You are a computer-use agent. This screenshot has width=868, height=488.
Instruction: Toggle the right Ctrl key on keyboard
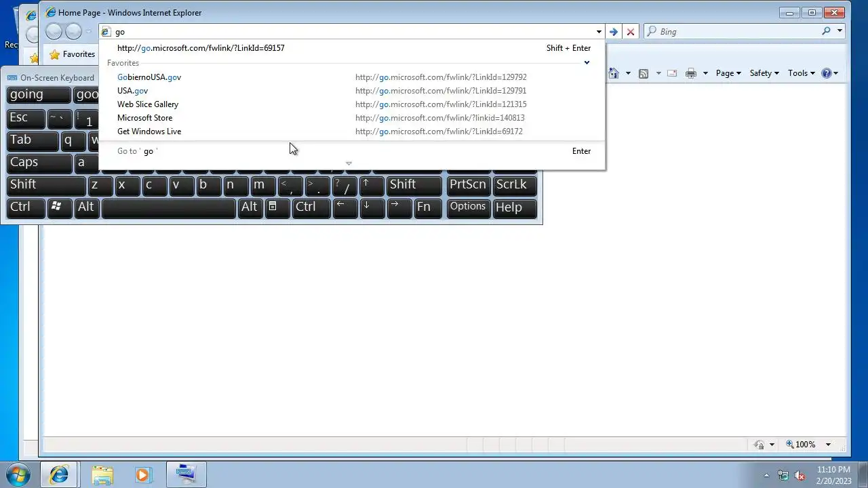pos(311,207)
